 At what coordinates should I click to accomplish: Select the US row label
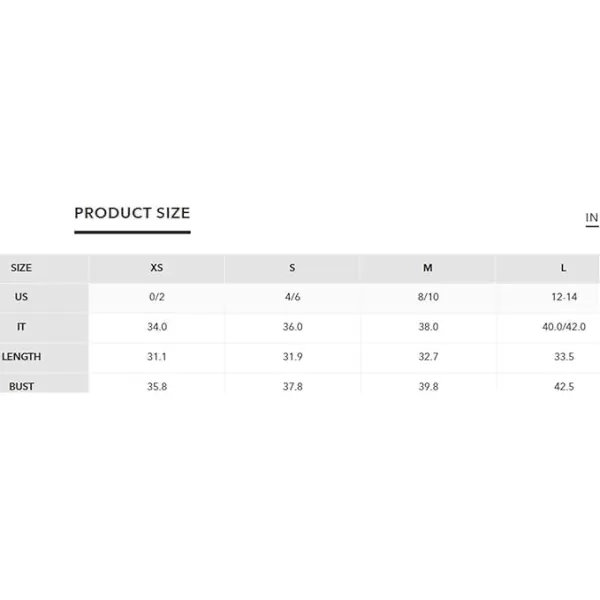[x=21, y=297]
